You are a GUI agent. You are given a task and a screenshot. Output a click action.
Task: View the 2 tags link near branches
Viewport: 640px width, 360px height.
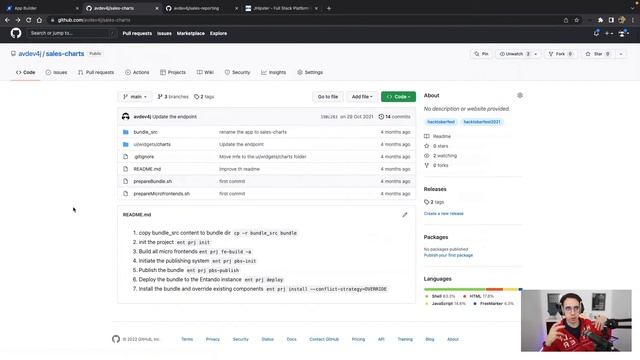tap(204, 97)
